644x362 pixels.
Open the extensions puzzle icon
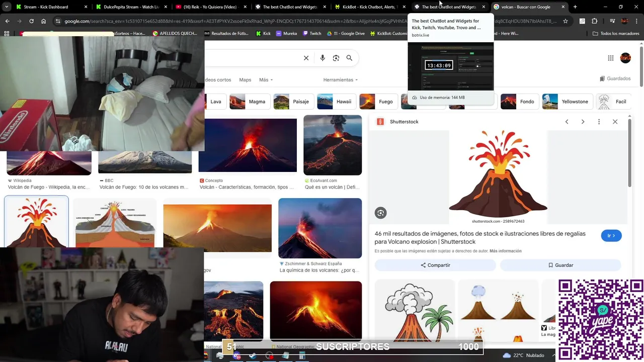[x=594, y=21]
